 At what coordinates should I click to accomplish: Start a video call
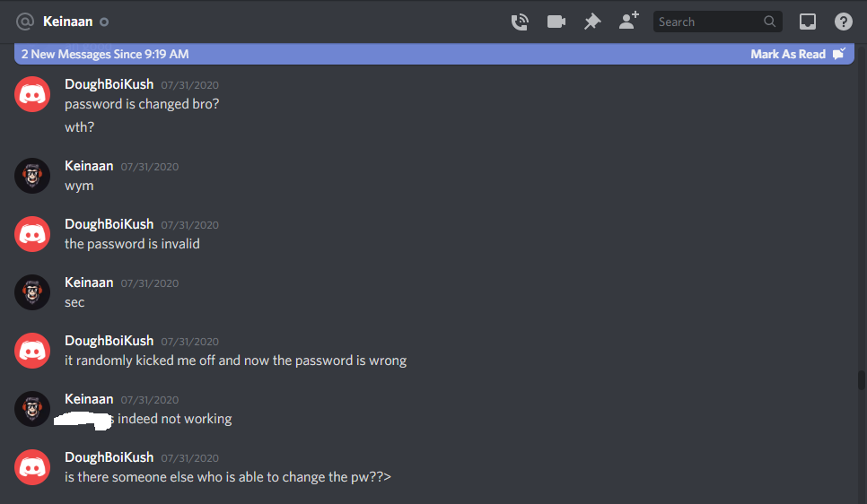[x=556, y=22]
